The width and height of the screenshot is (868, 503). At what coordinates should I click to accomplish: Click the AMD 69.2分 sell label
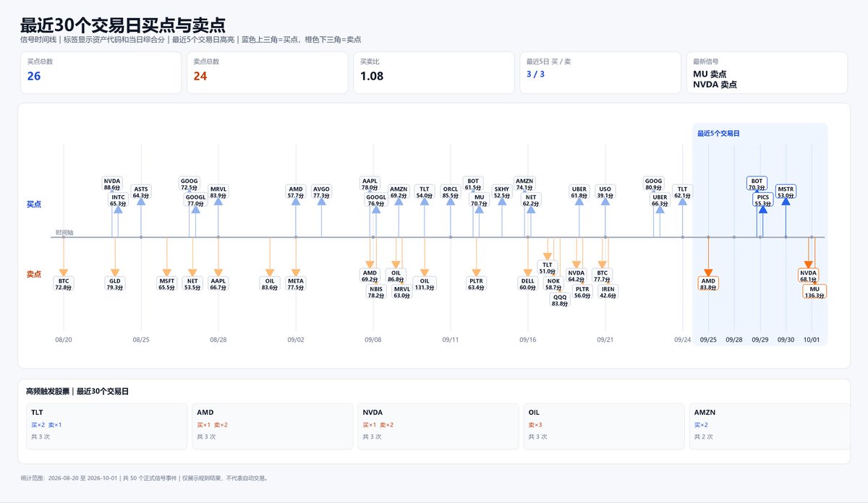coord(370,275)
